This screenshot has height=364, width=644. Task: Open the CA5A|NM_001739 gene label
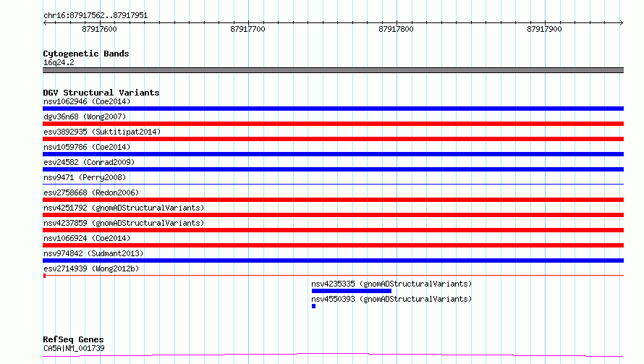74,348
